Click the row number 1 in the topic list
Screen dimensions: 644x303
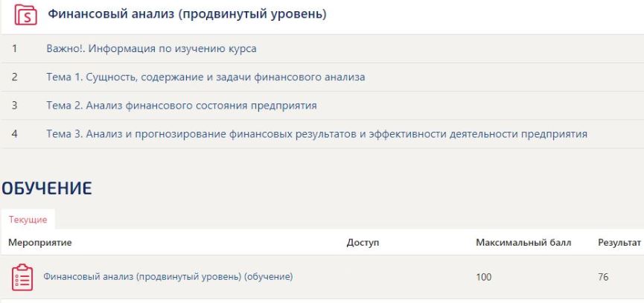pos(15,48)
